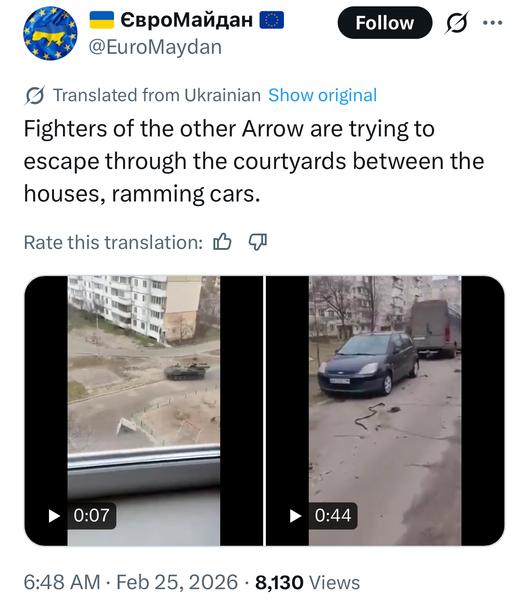Play the 0:44 car video
This screenshot has width=529, height=600.
click(295, 516)
